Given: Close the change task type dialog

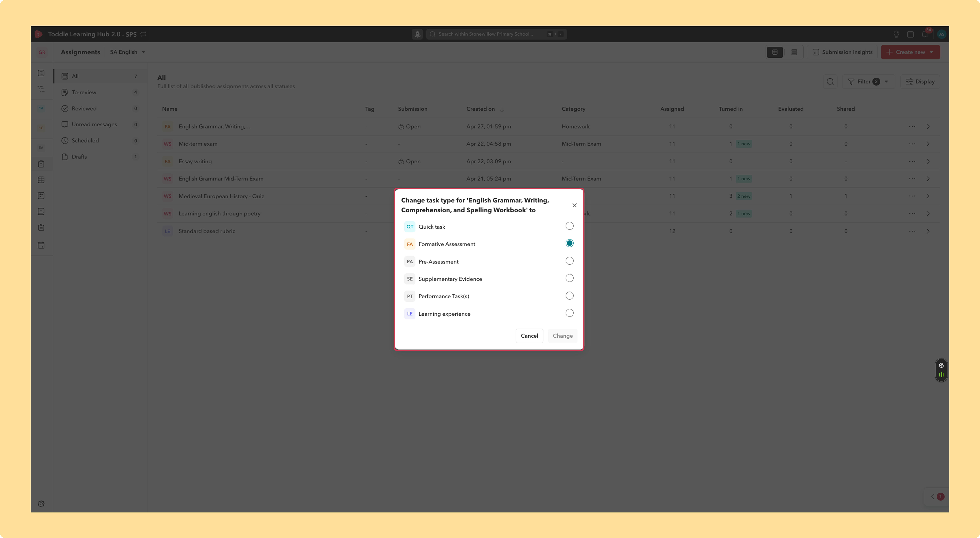Looking at the screenshot, I should click(574, 205).
